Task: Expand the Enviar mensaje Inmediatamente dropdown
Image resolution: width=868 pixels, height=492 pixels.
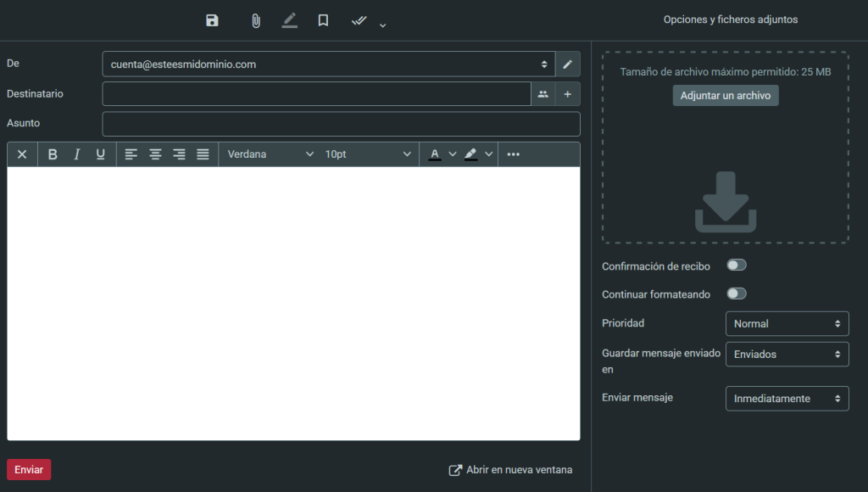Action: [x=787, y=399]
